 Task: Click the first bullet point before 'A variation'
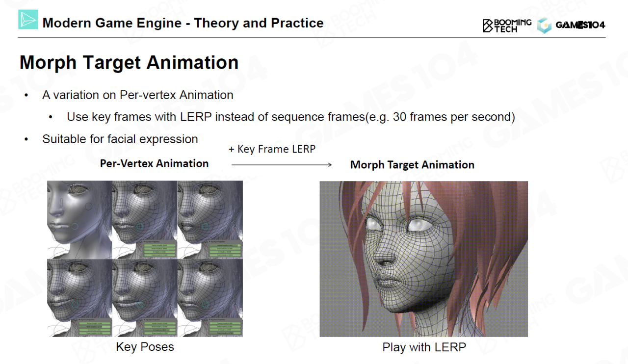point(26,95)
